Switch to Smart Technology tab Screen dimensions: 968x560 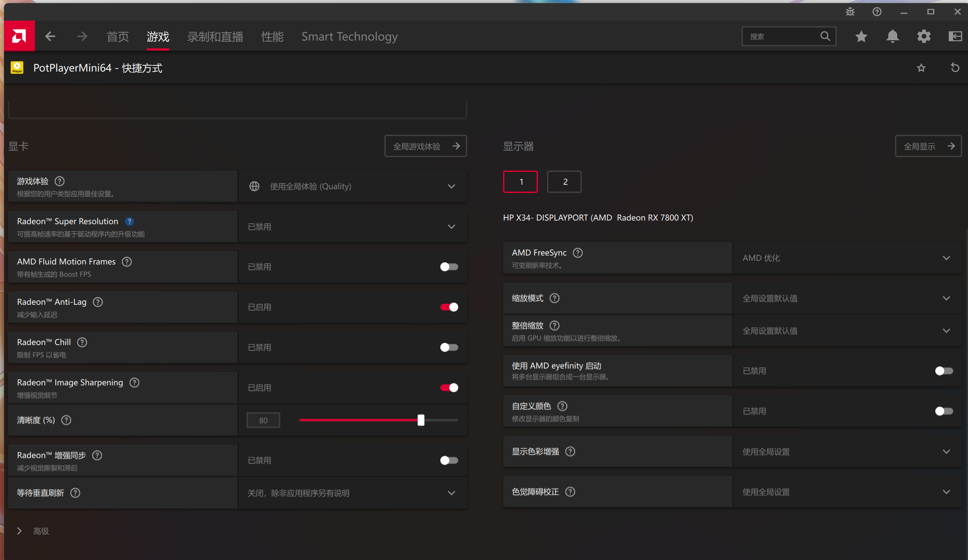(x=349, y=37)
